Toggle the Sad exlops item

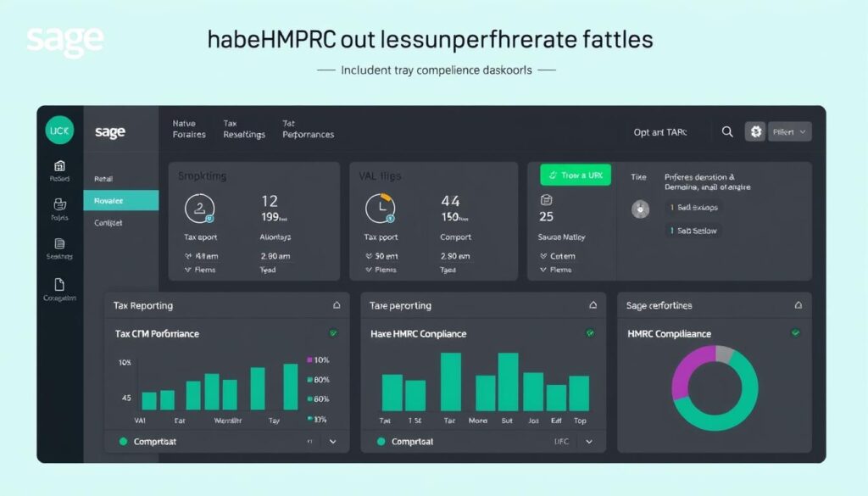pos(693,207)
